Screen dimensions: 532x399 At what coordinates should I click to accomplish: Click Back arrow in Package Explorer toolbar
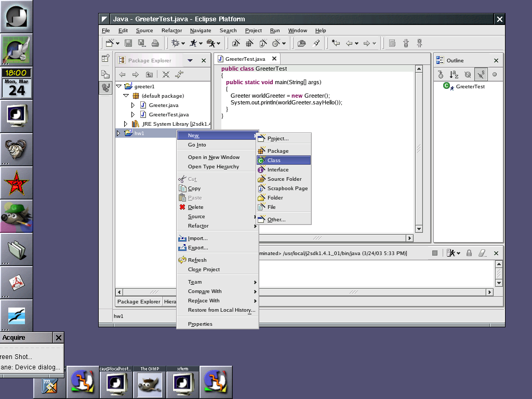pyautogui.click(x=122, y=74)
